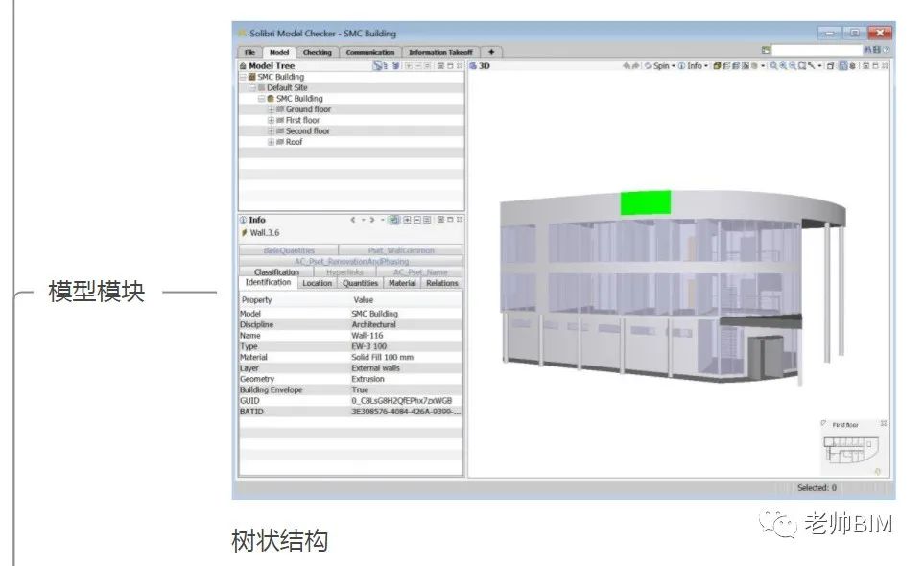Close the First floor mini-map overlay
Viewport: 924px width, 566px height.
coord(884,423)
